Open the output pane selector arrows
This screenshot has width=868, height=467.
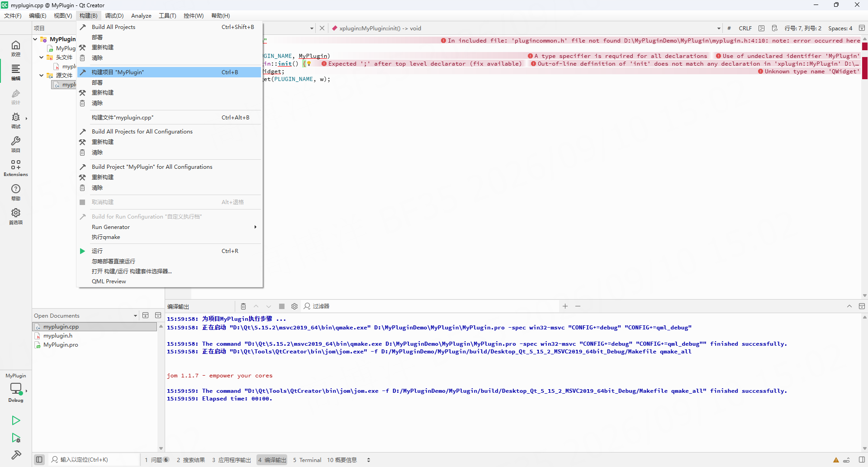pyautogui.click(x=369, y=460)
